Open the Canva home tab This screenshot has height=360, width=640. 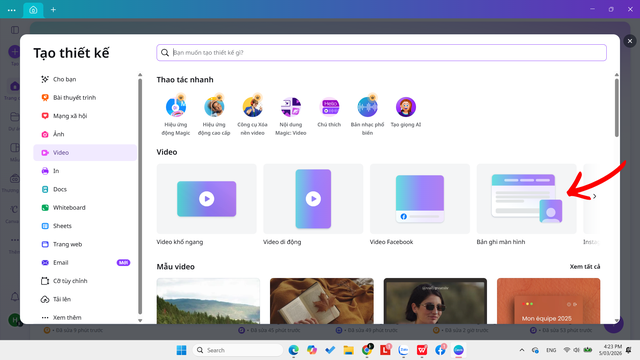click(33, 10)
